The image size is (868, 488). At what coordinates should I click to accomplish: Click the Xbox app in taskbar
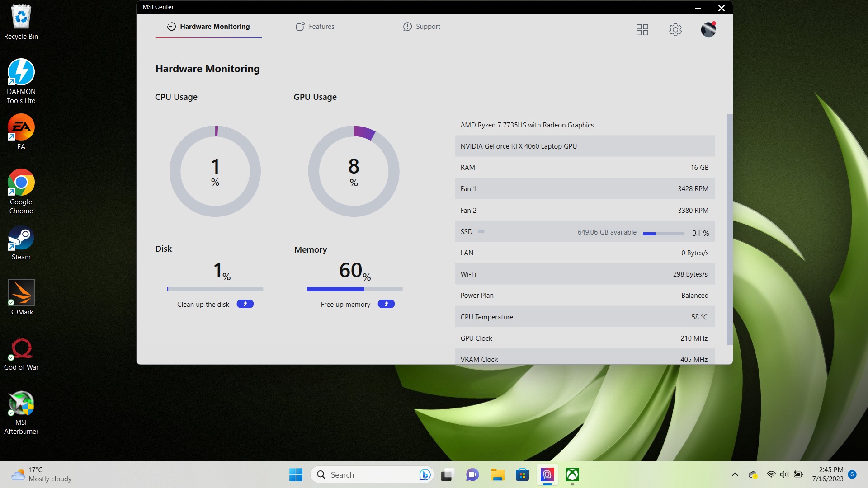coord(572,474)
